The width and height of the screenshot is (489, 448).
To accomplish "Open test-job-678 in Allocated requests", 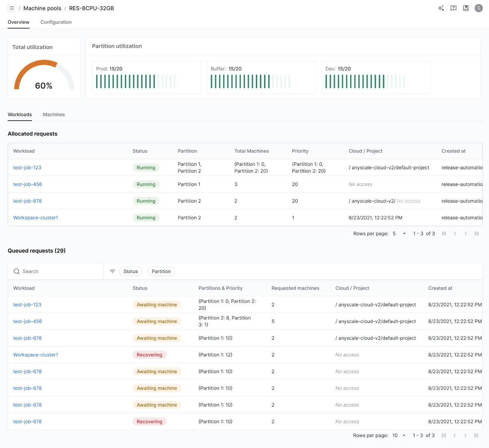I will click(27, 201).
